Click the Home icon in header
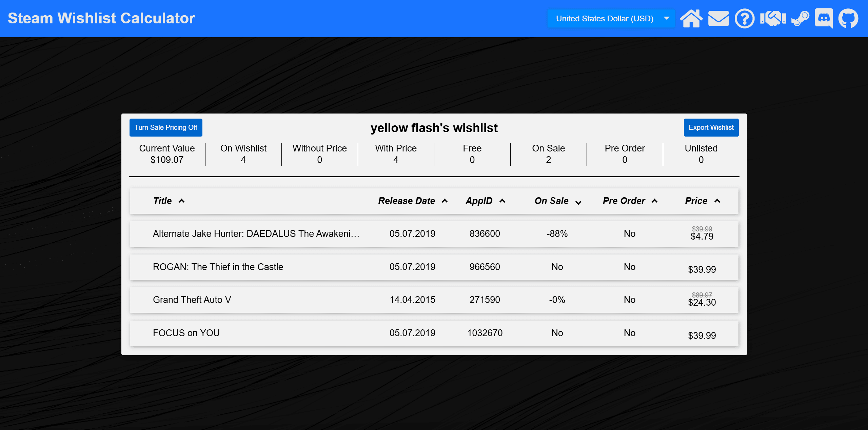 tap(691, 18)
